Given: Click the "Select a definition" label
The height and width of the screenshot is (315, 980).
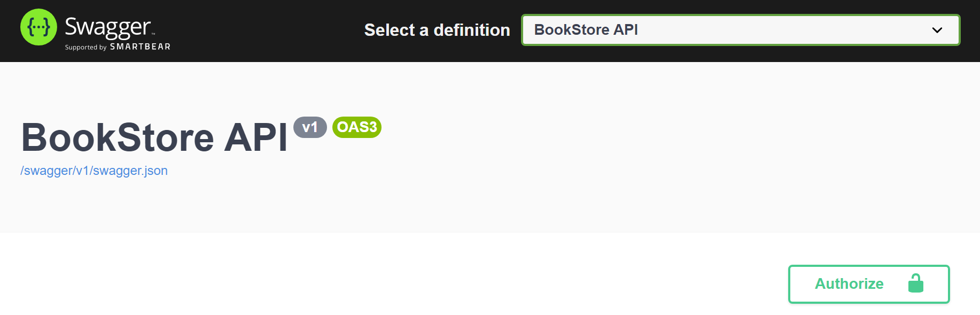Looking at the screenshot, I should (437, 30).
